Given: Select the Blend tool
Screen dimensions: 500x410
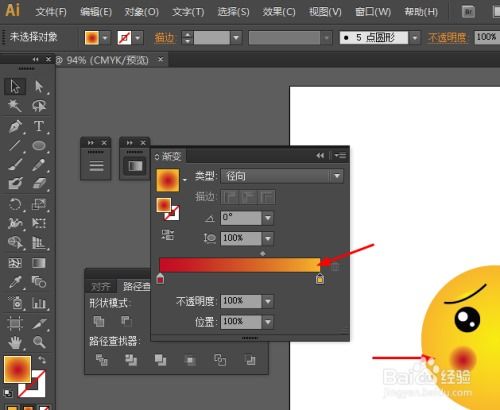Looking at the screenshot, I should (39, 283).
